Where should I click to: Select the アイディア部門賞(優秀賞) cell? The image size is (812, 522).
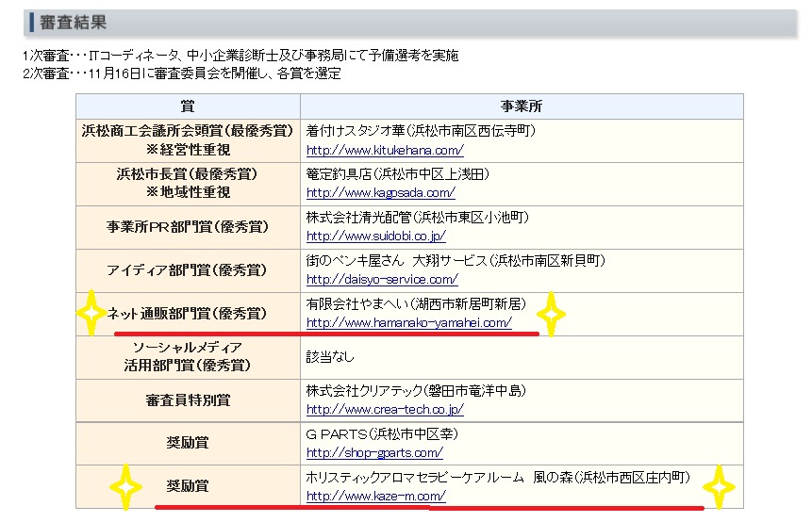tap(188, 270)
